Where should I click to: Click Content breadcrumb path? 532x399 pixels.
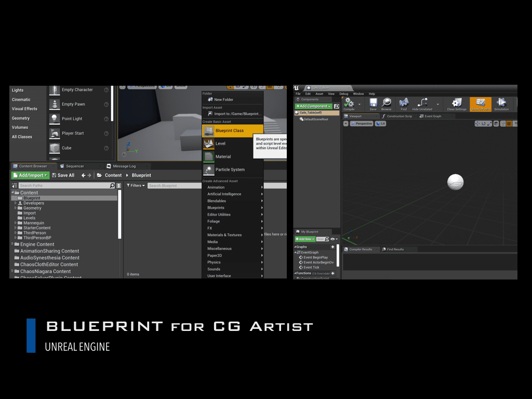(113, 176)
